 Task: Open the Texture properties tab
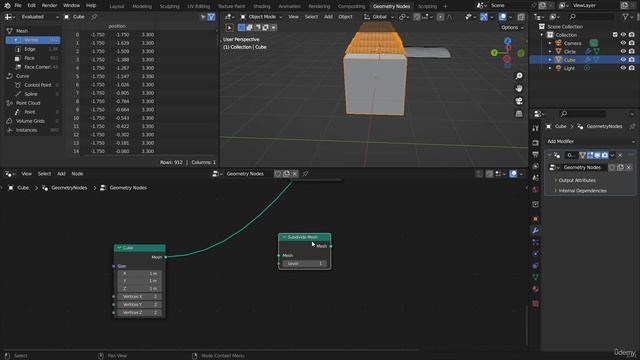[536, 304]
